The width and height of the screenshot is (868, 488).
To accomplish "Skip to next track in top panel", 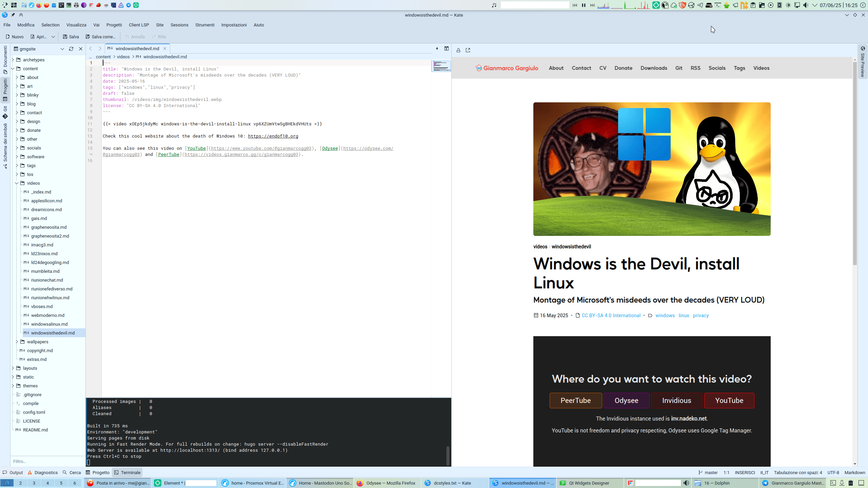I will [592, 5].
